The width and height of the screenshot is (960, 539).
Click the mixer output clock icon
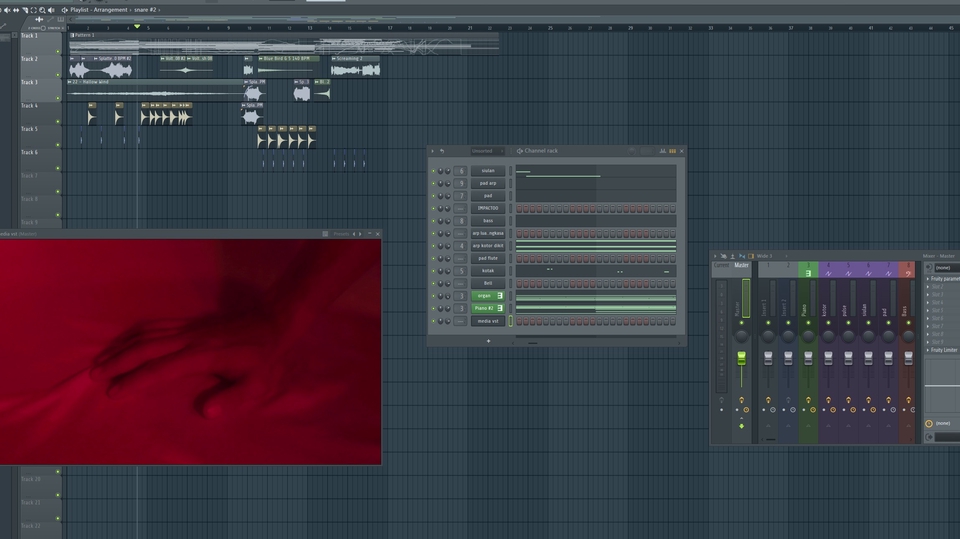pyautogui.click(x=929, y=423)
